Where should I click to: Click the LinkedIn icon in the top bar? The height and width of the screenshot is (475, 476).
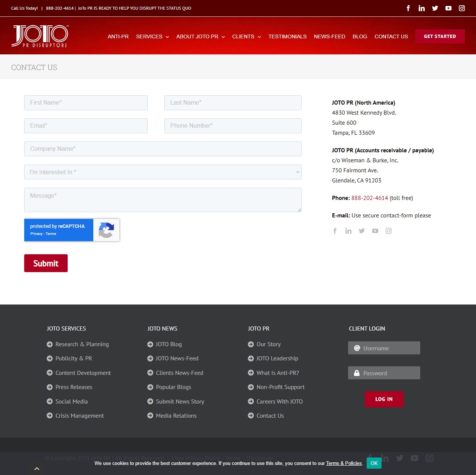pos(421,8)
